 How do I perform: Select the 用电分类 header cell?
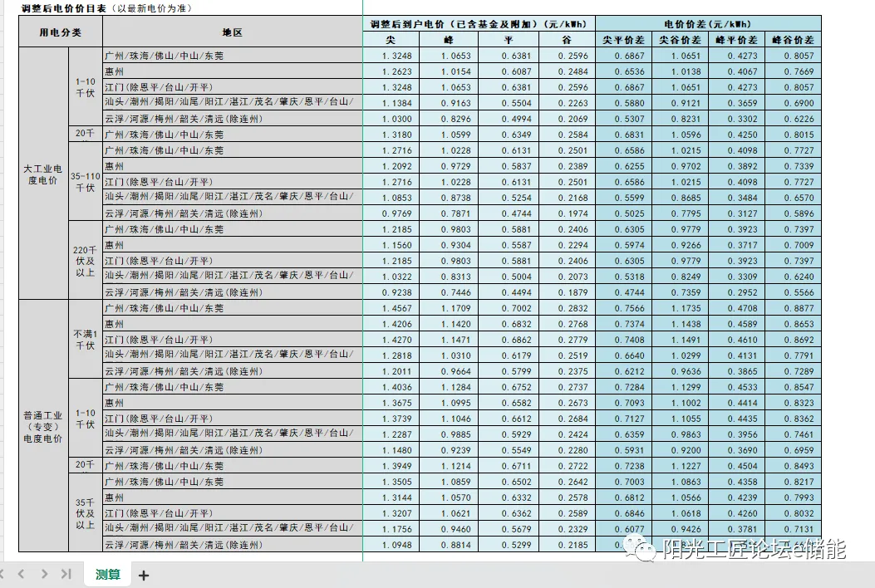tap(61, 32)
